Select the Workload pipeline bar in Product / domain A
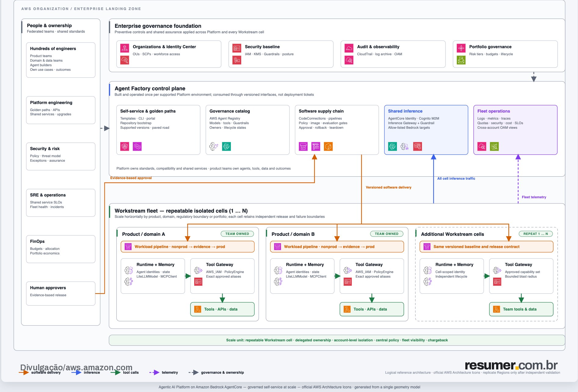Viewport: 578px width, 392px height. pyautogui.click(x=187, y=246)
